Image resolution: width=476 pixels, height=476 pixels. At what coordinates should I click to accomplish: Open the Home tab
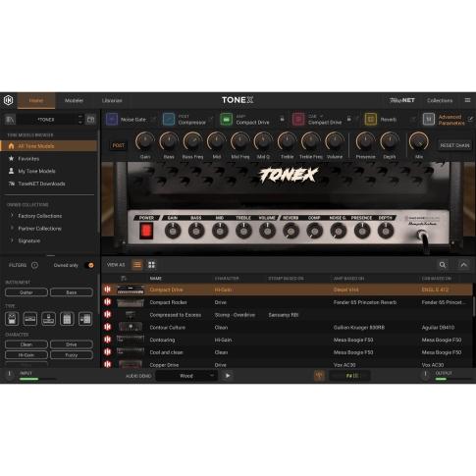click(x=36, y=100)
